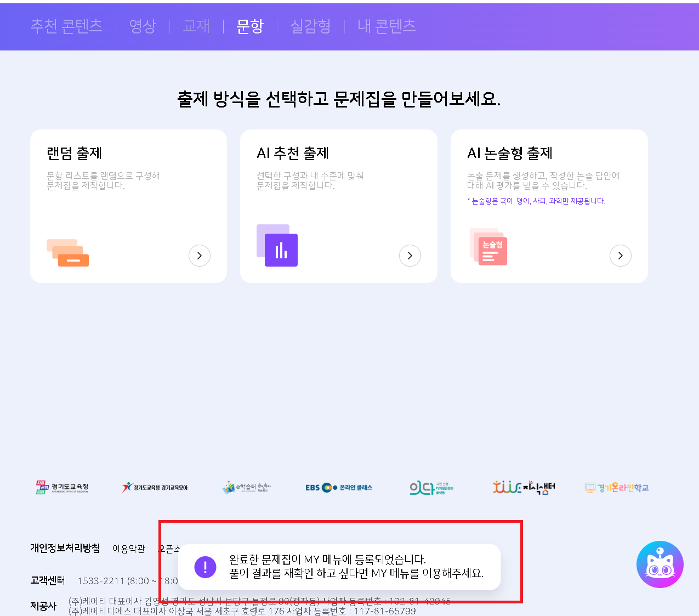Open the 경기도교육청 logo link

62,487
